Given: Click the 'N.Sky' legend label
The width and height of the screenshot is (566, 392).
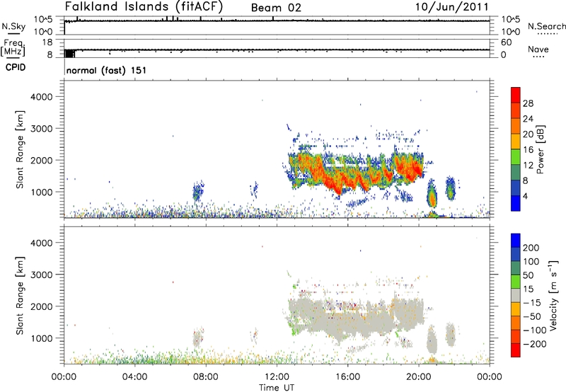Looking at the screenshot, I should tap(13, 26).
